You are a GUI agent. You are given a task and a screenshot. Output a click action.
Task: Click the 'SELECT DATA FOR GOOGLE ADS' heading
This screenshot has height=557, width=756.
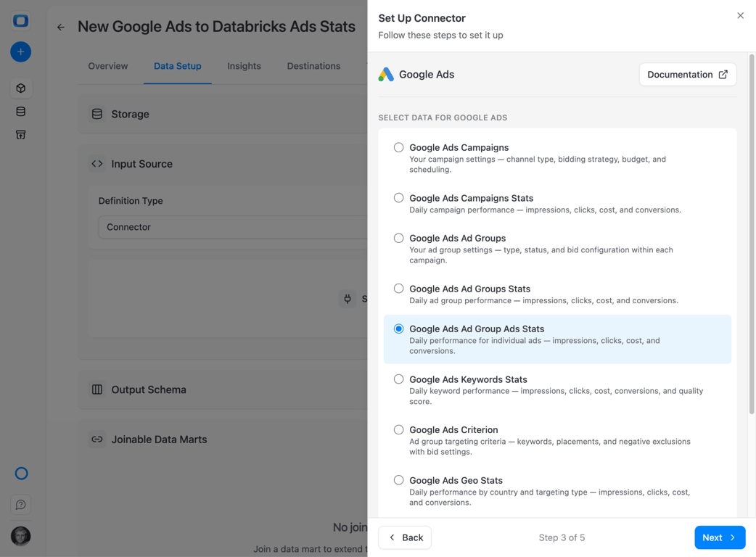click(443, 117)
